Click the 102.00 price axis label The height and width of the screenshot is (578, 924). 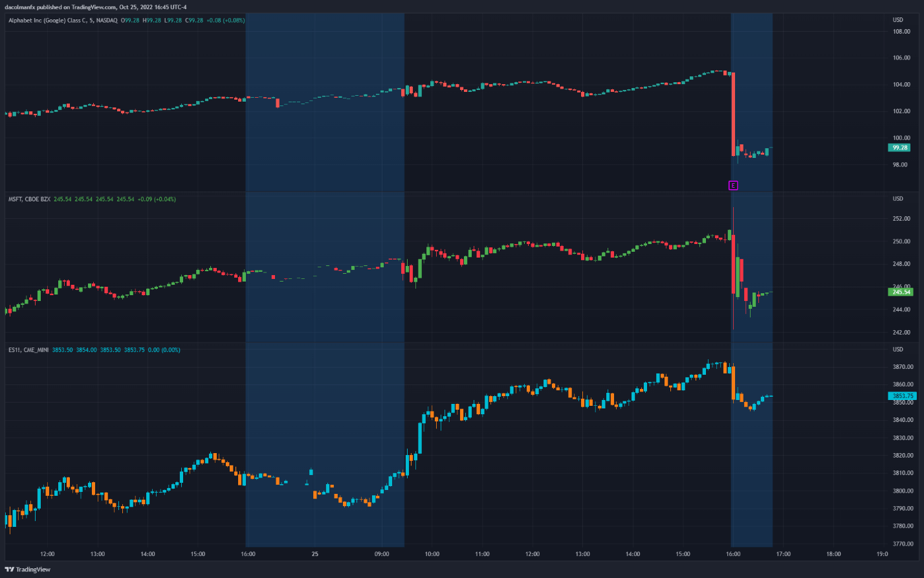pos(902,111)
